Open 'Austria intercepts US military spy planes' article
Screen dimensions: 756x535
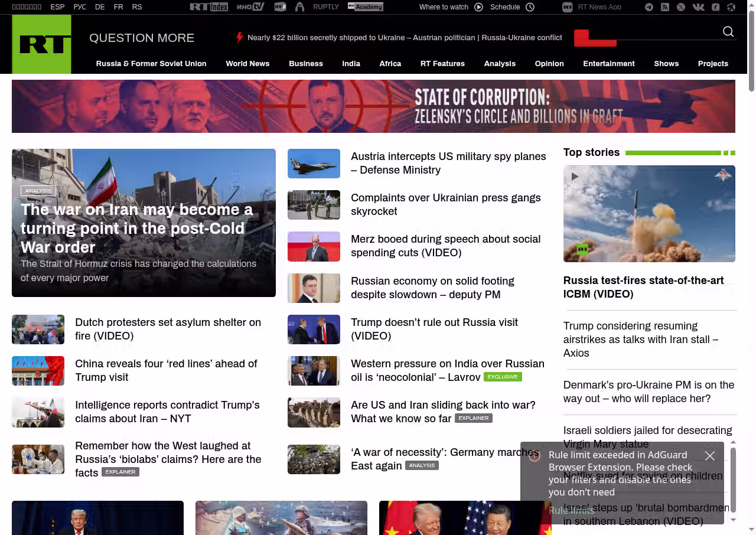(x=448, y=163)
